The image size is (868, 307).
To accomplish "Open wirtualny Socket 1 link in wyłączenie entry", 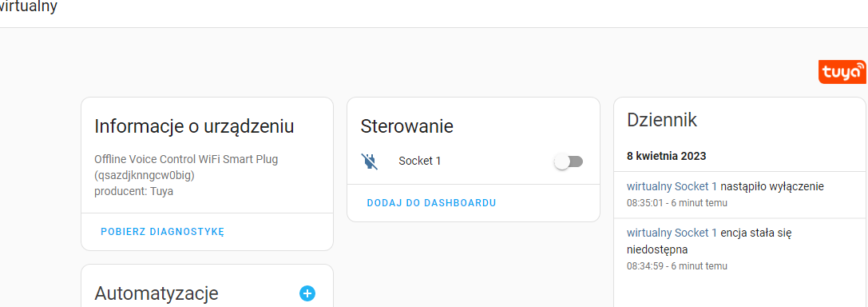I will pos(672,186).
